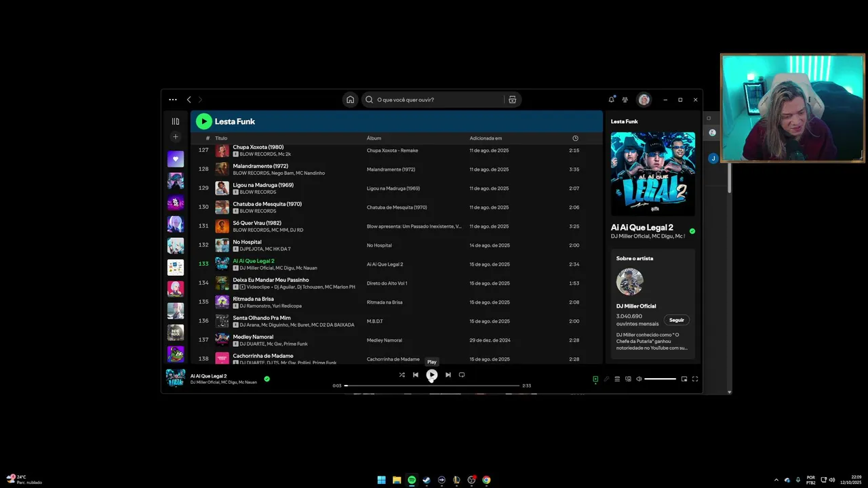Open the play queue icon
Screen dimensions: 868x488
pos(617,379)
